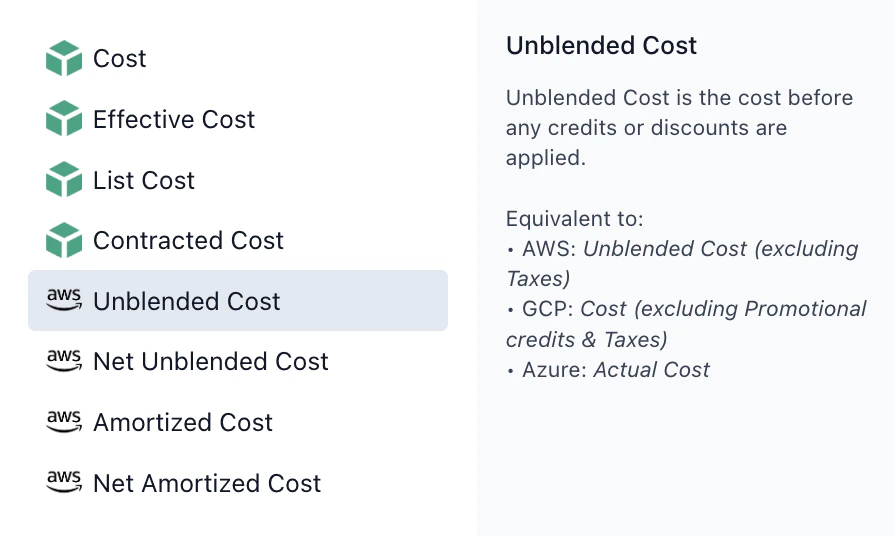The image size is (894, 536).
Task: Pick the List Cost label
Action: tap(144, 181)
